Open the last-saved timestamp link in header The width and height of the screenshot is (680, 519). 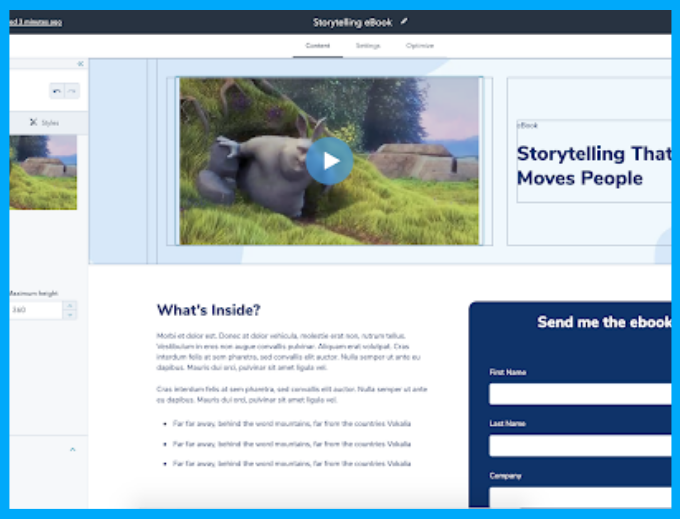[x=36, y=22]
